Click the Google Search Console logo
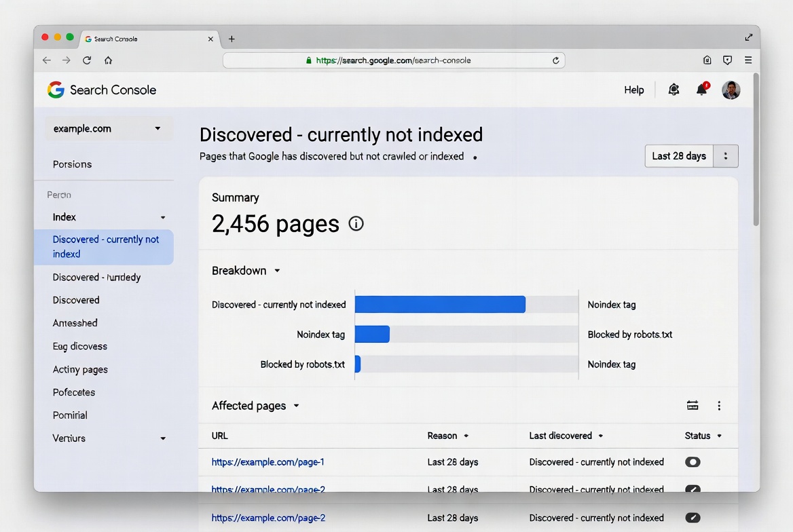This screenshot has width=793, height=532. point(100,89)
